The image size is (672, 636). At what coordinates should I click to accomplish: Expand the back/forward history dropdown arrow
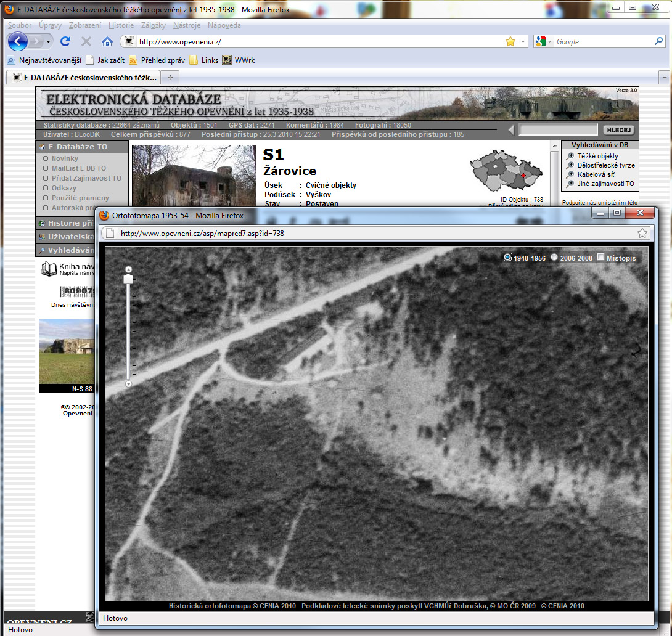pos(49,42)
